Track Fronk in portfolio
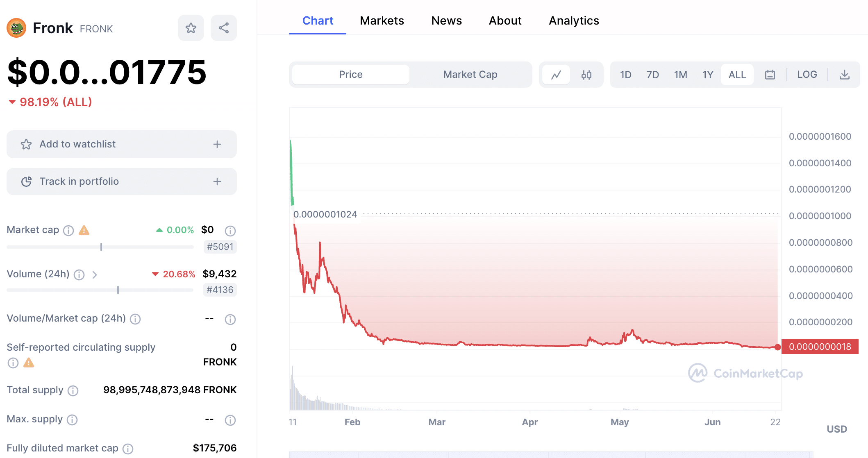868x458 pixels. click(122, 181)
